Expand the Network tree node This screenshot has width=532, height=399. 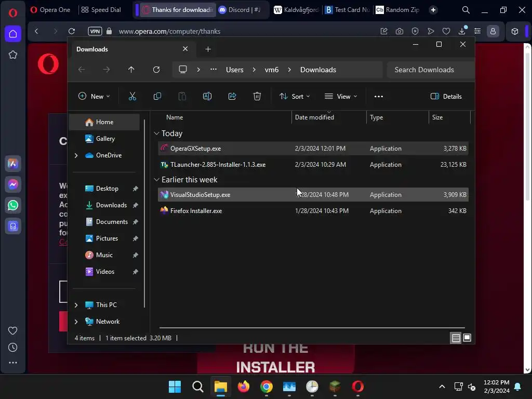click(x=76, y=322)
